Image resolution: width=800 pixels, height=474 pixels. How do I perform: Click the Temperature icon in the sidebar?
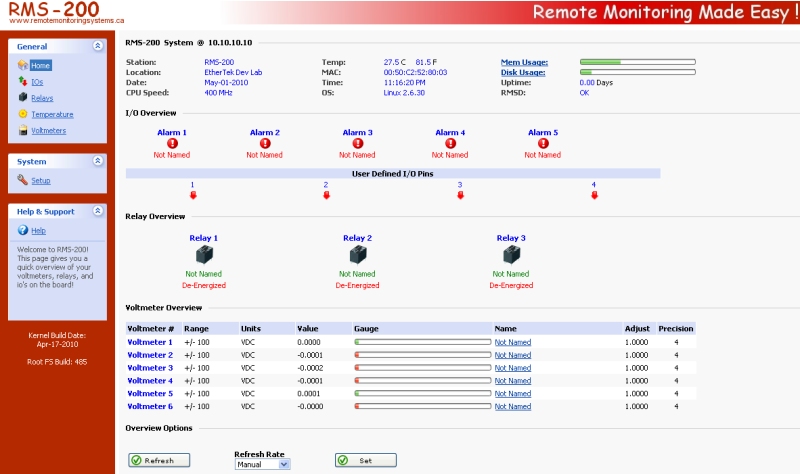pos(23,114)
